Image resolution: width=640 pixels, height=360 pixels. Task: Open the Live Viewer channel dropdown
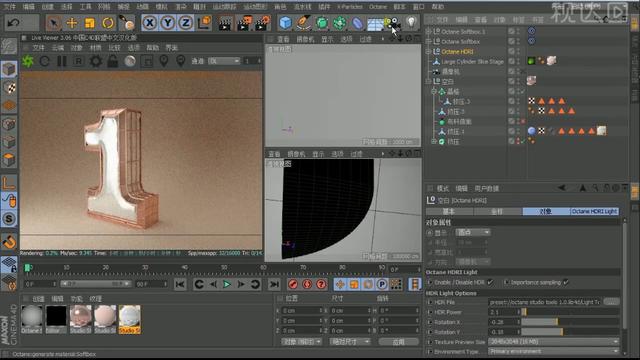pyautogui.click(x=224, y=61)
